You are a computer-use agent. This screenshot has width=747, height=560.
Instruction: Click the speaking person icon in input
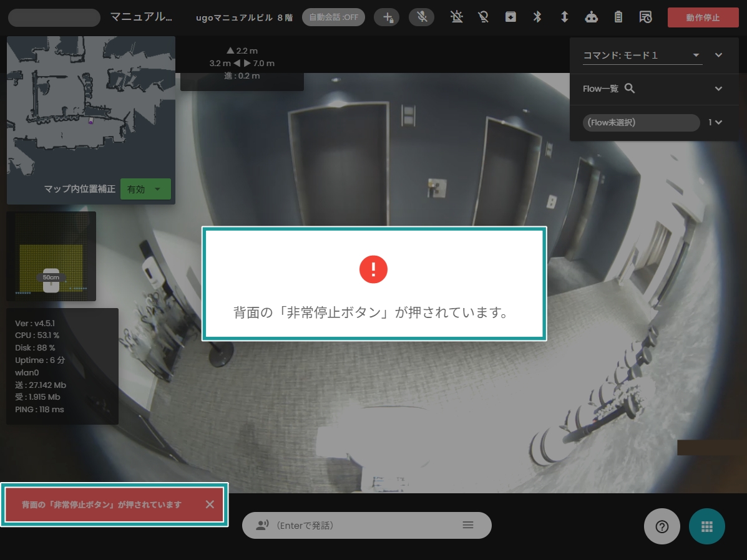pos(262,525)
